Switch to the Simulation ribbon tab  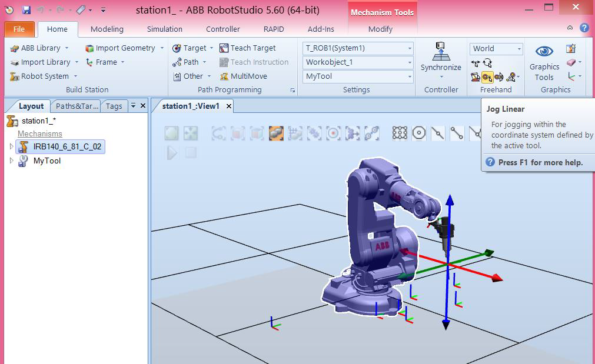164,29
